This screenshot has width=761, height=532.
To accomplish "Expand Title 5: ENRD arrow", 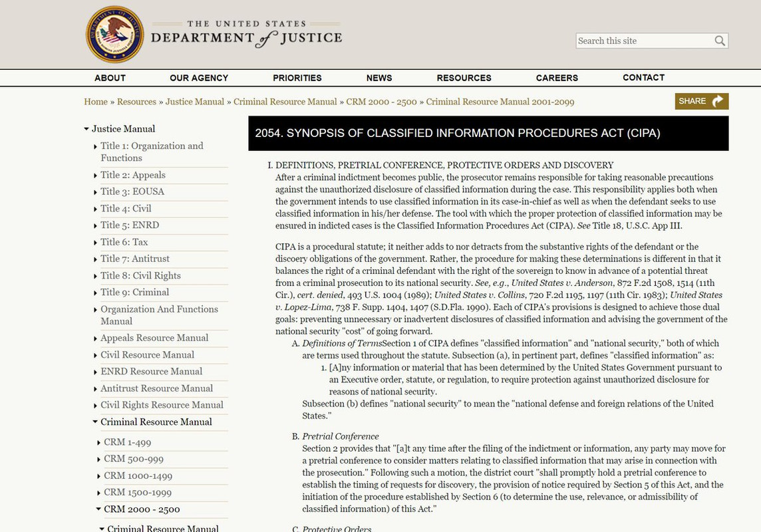I will click(x=95, y=225).
